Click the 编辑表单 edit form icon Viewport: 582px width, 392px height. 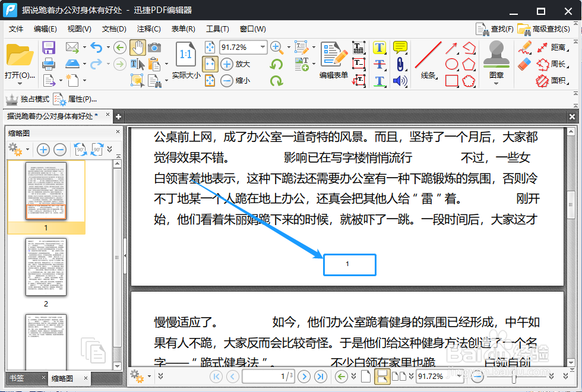pos(333,59)
